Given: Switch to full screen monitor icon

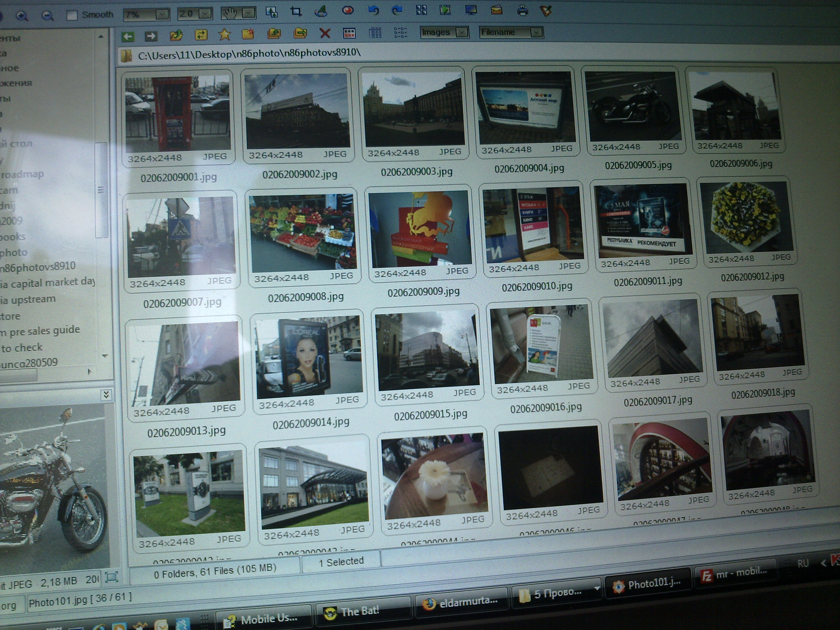Looking at the screenshot, I should pos(471,10).
